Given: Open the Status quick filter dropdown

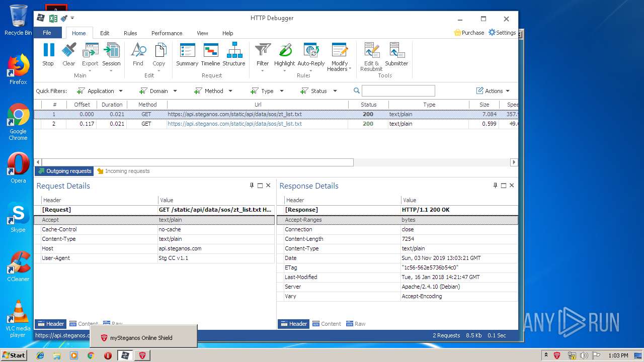Looking at the screenshot, I should [x=318, y=91].
